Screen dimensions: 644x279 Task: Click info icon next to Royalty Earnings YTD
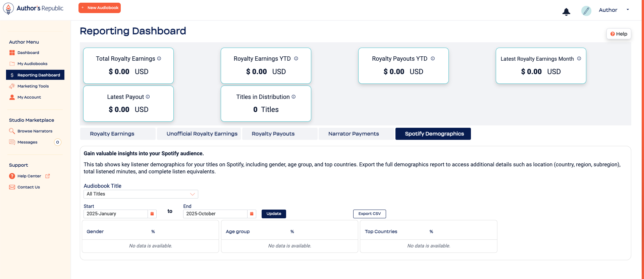296,58
